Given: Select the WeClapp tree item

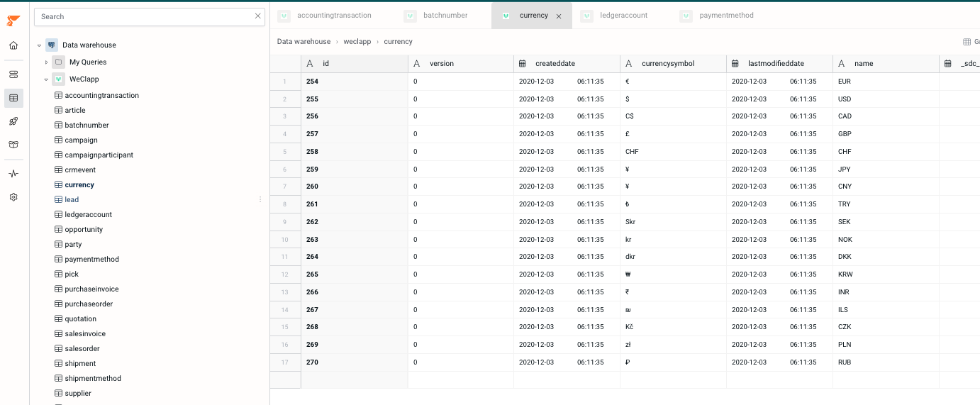Looking at the screenshot, I should (84, 79).
